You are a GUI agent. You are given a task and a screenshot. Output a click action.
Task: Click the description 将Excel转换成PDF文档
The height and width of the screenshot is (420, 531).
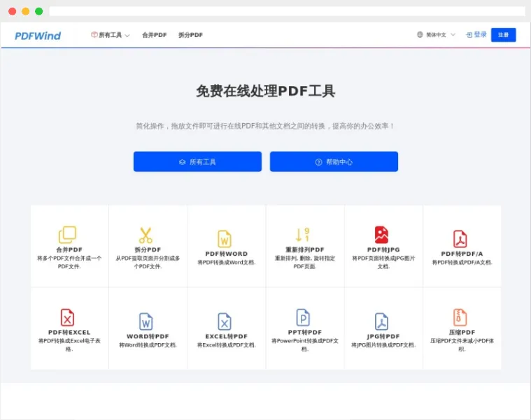coord(227,345)
